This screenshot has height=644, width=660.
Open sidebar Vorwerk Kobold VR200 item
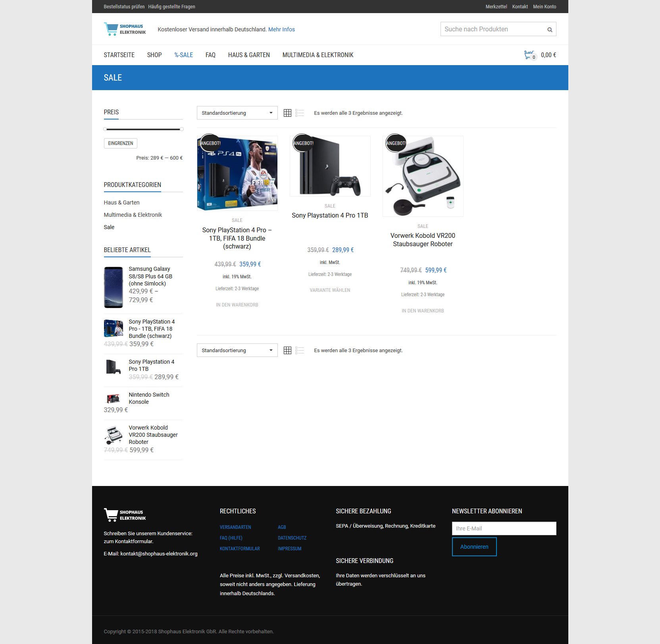[x=153, y=435]
